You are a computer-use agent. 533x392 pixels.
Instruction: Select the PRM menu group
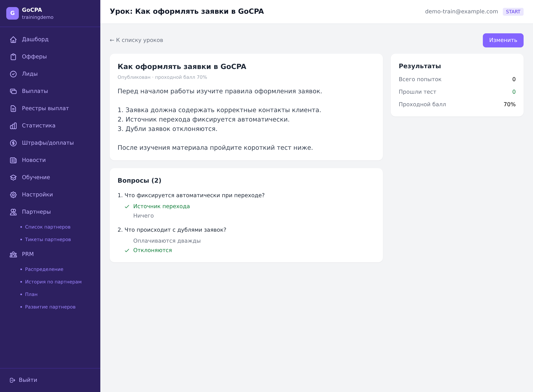coord(50,254)
